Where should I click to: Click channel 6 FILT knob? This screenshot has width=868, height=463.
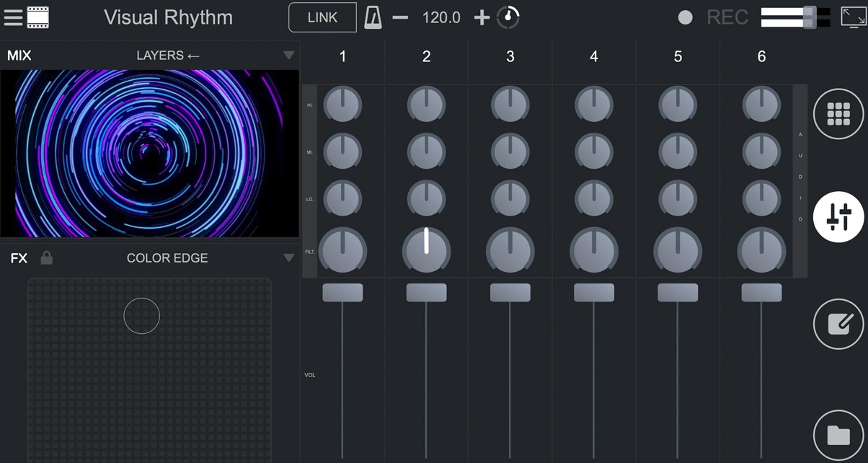761,250
